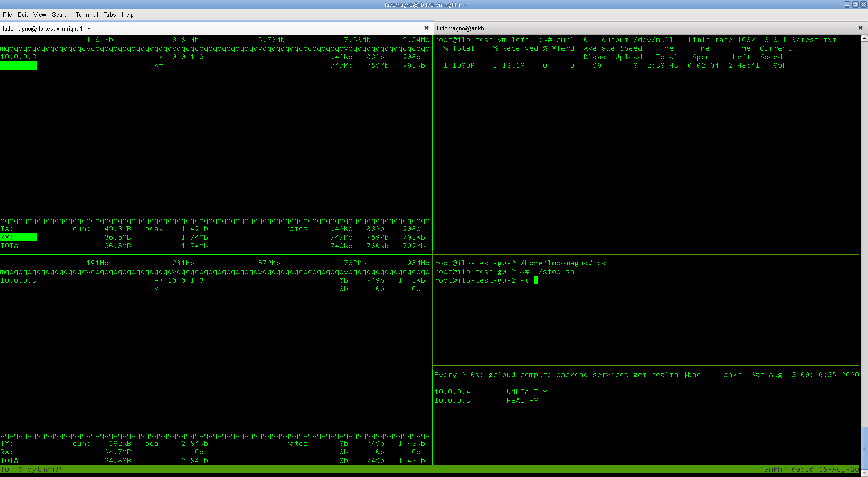868x477 pixels.
Task: Maximize the terminal window
Action: (855, 5)
